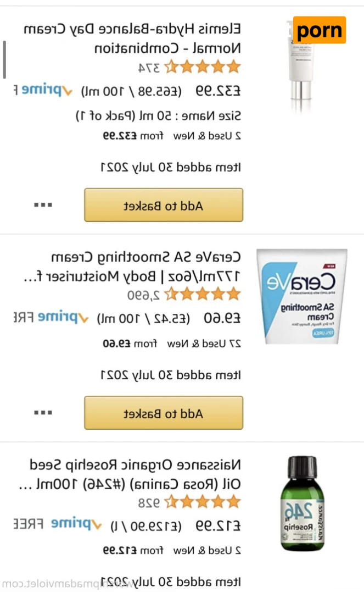Open the Naissance Organic Rosehip Seed Oil title
Viewport: 364px width, 592px height.
coord(135,473)
